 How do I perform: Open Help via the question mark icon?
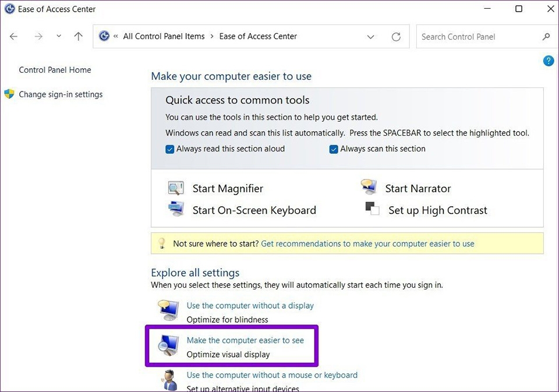(x=548, y=61)
